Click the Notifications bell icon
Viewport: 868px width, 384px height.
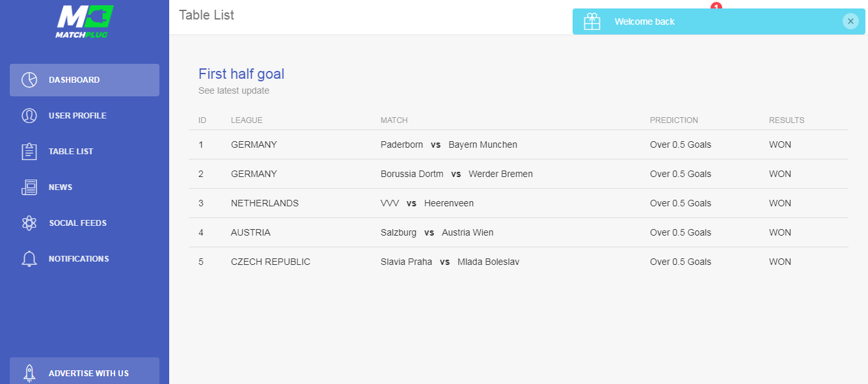tap(29, 259)
